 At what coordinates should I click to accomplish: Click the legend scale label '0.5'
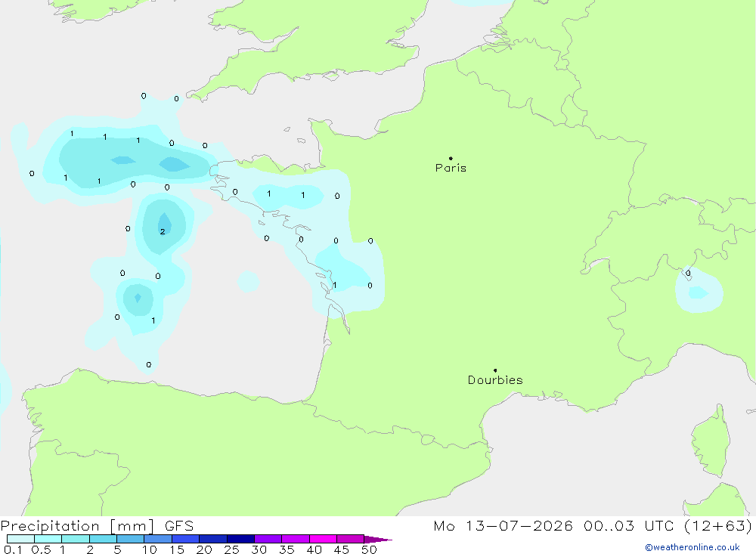click(41, 549)
